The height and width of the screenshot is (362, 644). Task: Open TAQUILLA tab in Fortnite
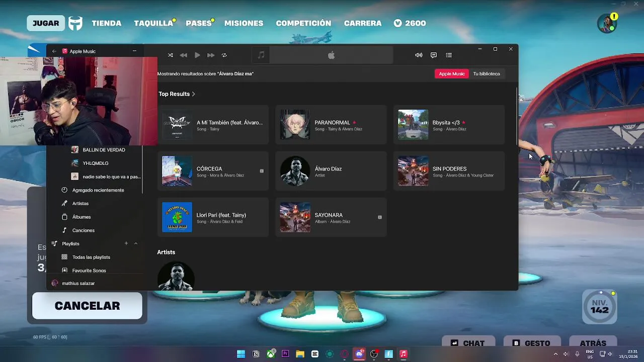(153, 23)
